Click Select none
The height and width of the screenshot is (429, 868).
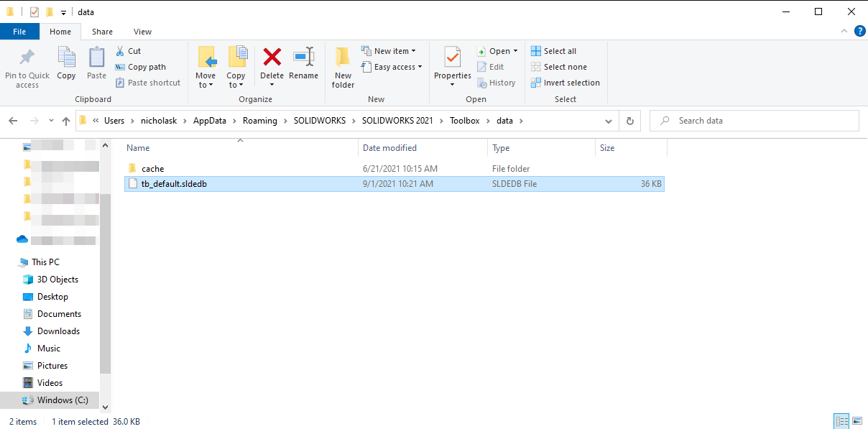pos(558,67)
